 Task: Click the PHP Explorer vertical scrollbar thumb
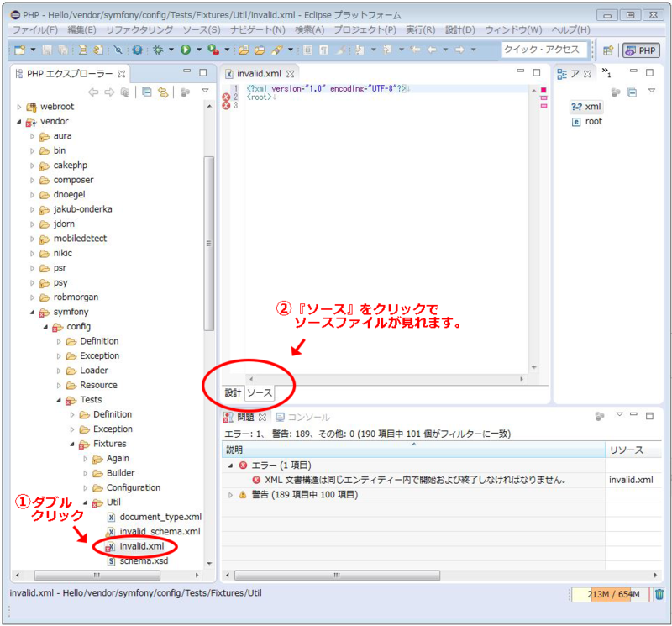208,244
